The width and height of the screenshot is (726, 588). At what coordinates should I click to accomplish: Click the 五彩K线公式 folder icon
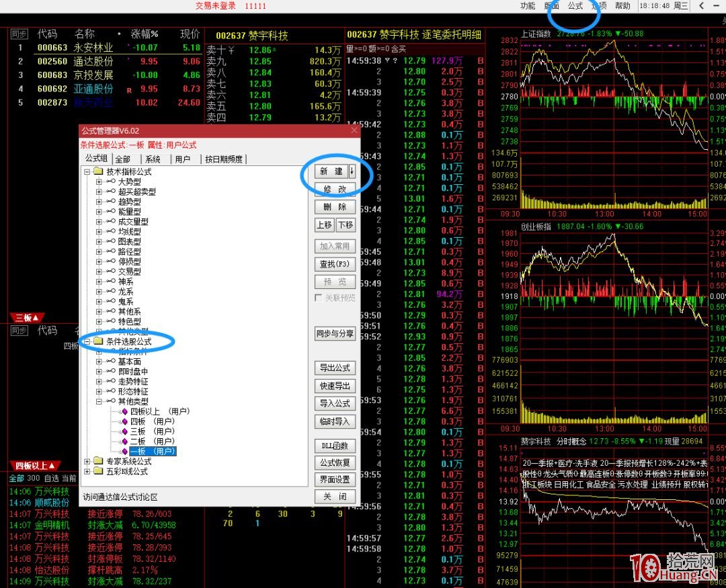pos(98,472)
